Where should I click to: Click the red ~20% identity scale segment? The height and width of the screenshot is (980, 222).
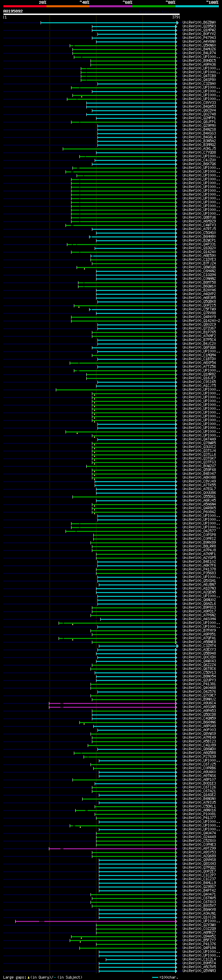25,7
